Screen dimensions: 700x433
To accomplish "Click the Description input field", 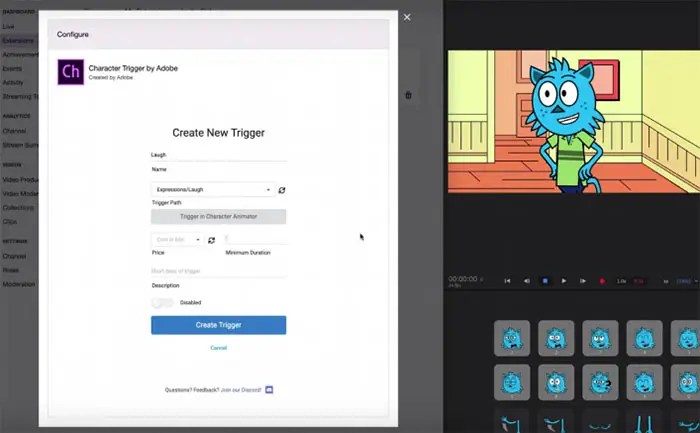I will pos(219,271).
